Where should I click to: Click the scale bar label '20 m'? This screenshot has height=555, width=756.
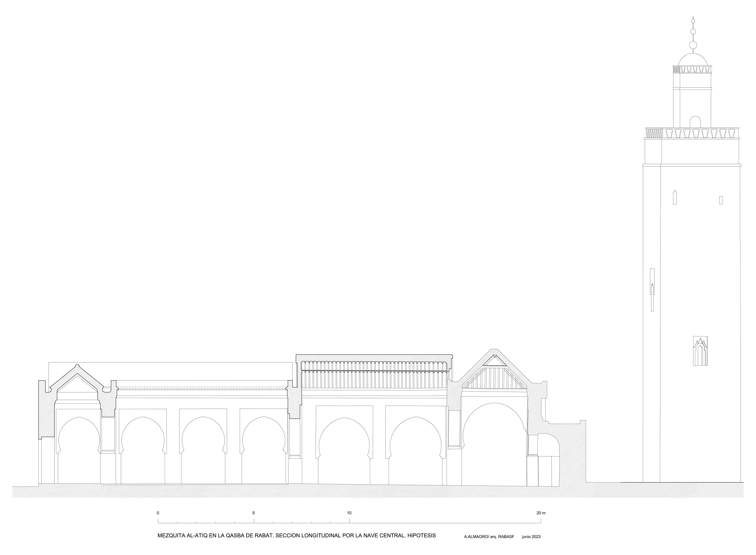(541, 513)
